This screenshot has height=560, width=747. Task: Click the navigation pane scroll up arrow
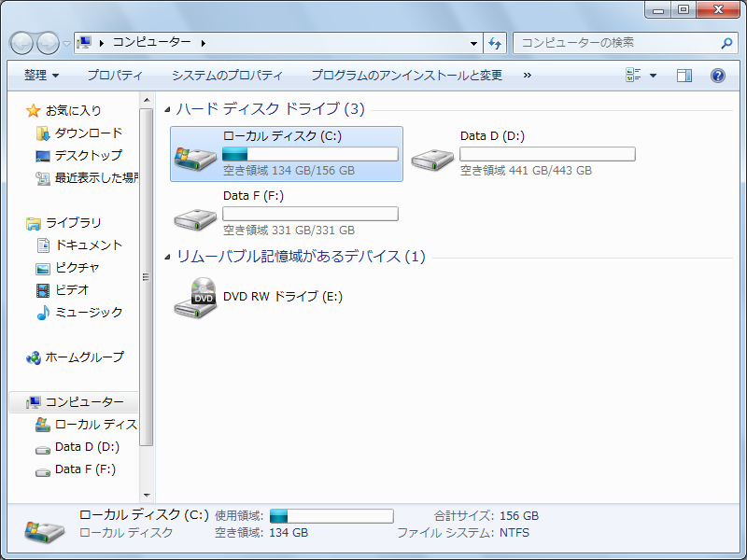pos(147,100)
